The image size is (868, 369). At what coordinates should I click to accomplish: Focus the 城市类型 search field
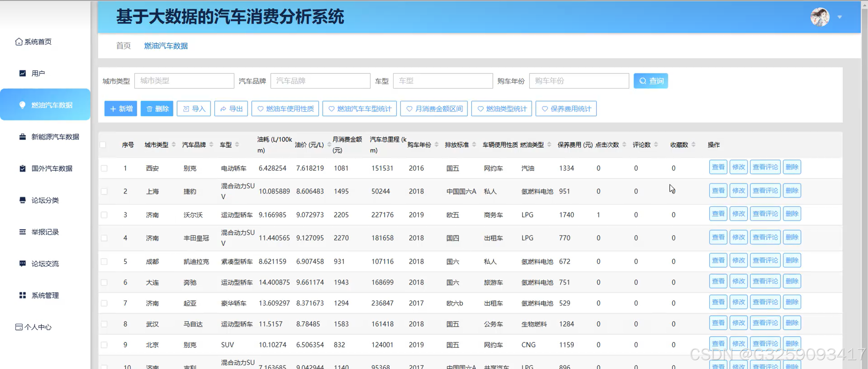[184, 81]
